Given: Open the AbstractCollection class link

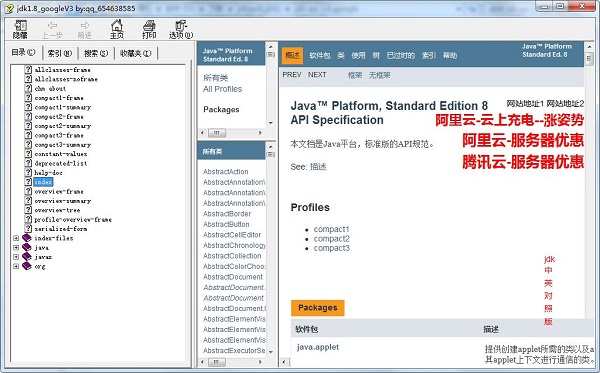Looking at the screenshot, I should coord(232,256).
